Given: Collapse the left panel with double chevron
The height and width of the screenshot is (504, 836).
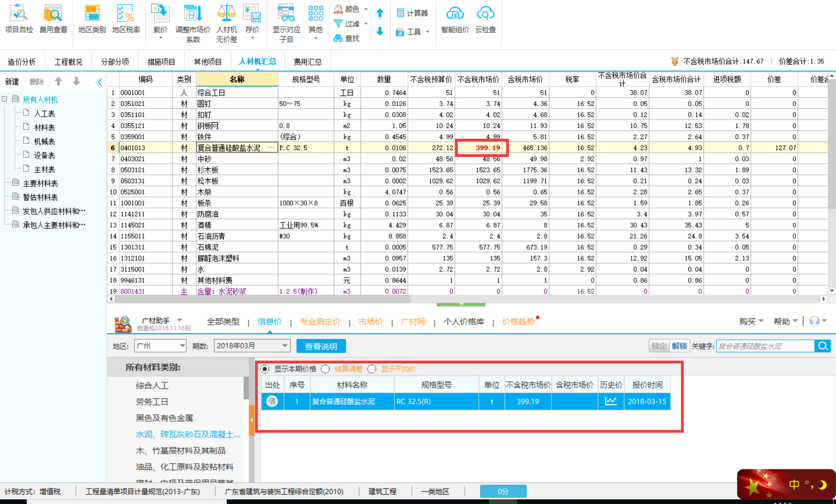Looking at the screenshot, I should click(x=98, y=82).
